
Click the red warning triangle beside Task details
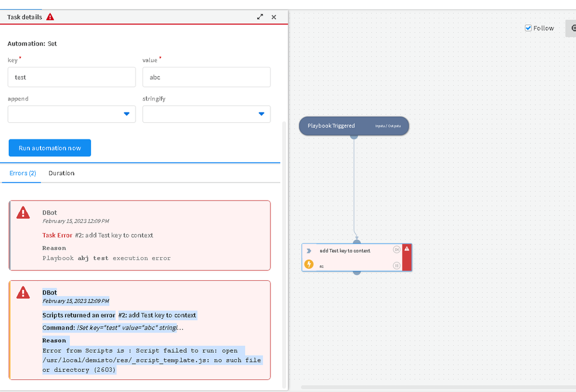click(50, 17)
